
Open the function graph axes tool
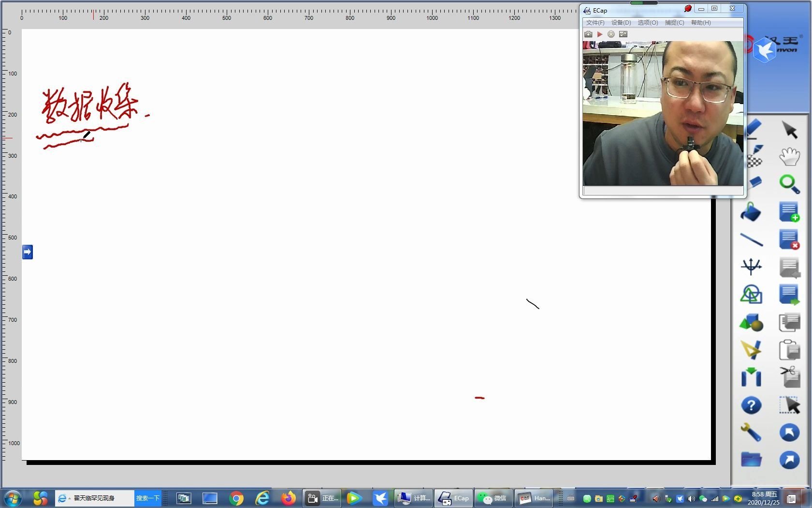coord(751,267)
